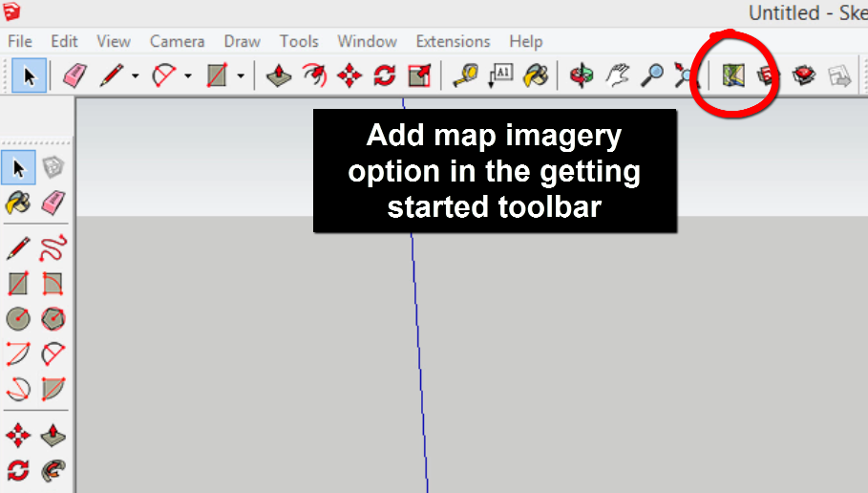
Task: Open the Camera menu
Action: pyautogui.click(x=178, y=41)
